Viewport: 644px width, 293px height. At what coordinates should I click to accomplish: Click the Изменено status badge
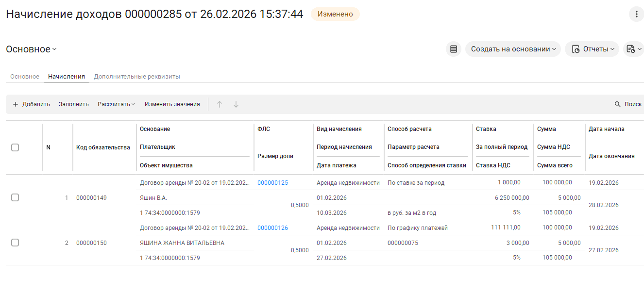pyautogui.click(x=335, y=14)
